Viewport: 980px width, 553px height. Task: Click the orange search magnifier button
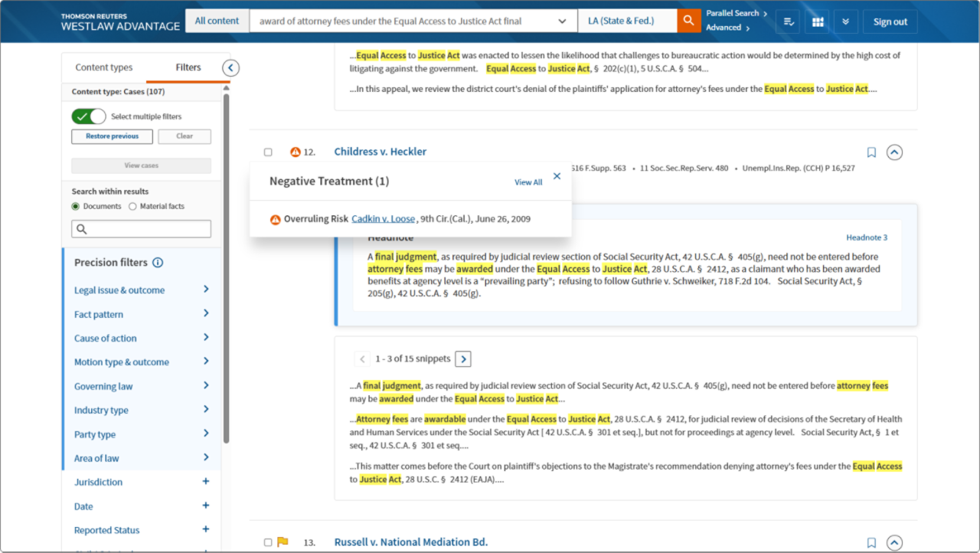(688, 21)
